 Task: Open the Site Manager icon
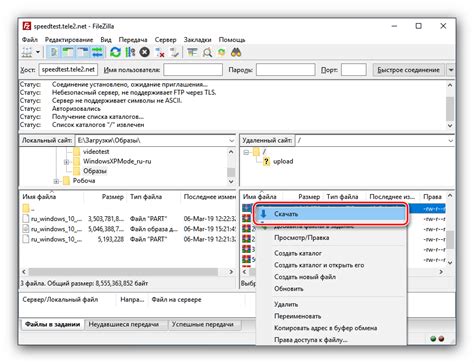coord(27,52)
